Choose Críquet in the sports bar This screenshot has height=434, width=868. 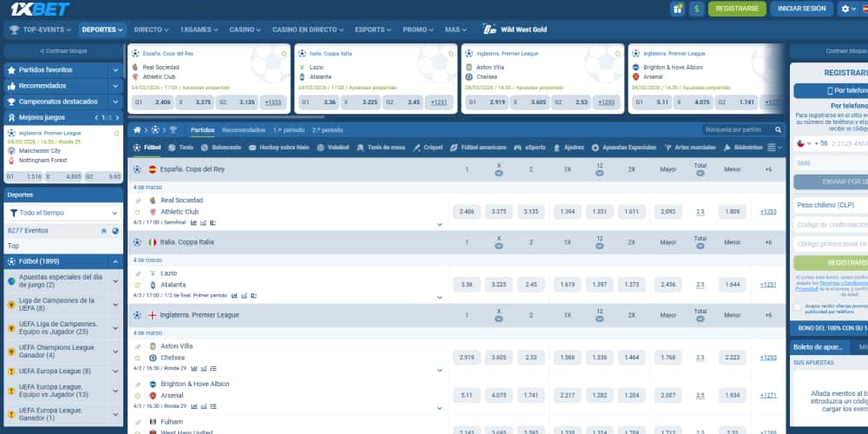coord(428,148)
